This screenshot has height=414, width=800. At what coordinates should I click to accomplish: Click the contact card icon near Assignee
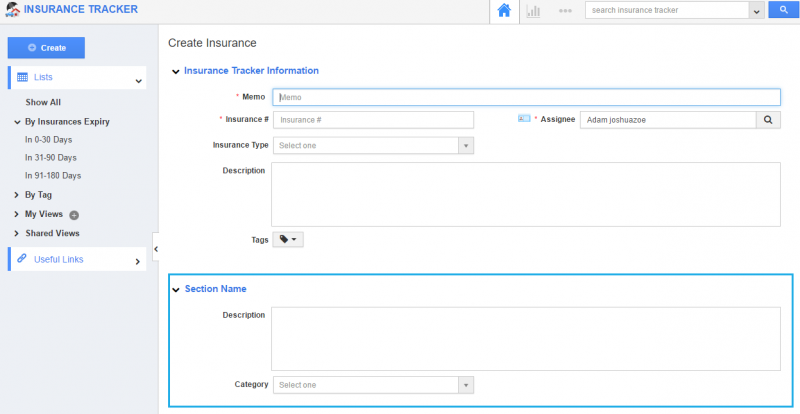point(524,119)
